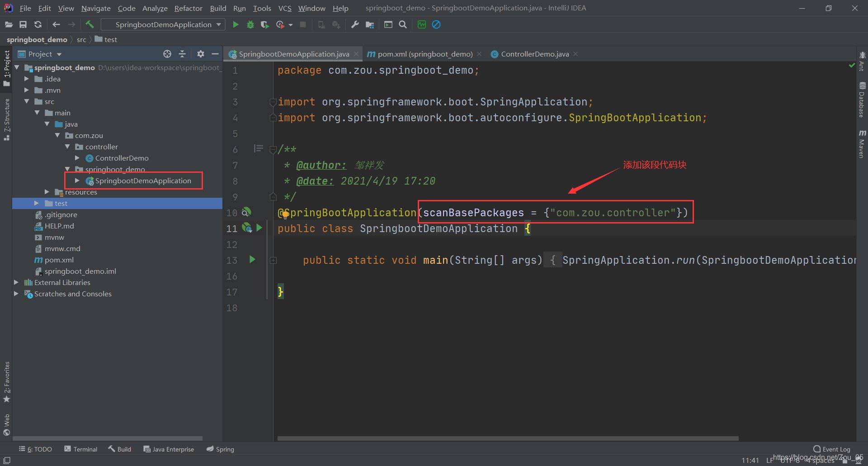868x466 pixels.
Task: Open the Refactor menu
Action: click(x=188, y=8)
